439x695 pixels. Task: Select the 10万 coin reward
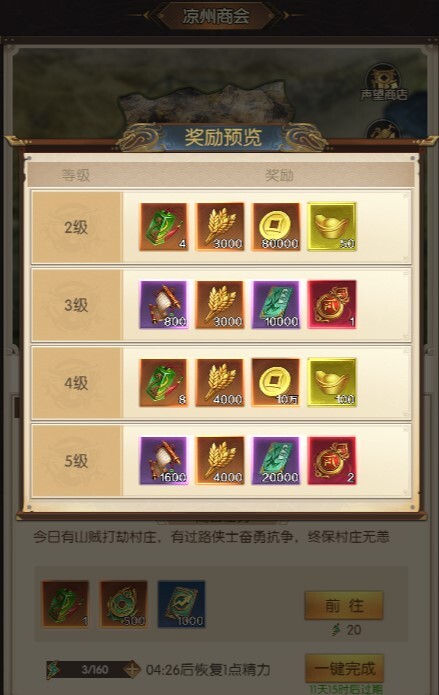click(276, 383)
